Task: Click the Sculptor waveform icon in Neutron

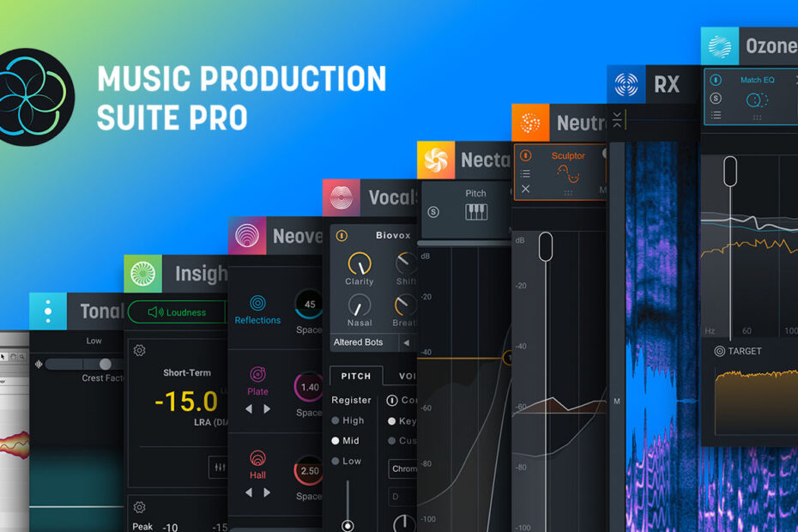Action: 569,175
